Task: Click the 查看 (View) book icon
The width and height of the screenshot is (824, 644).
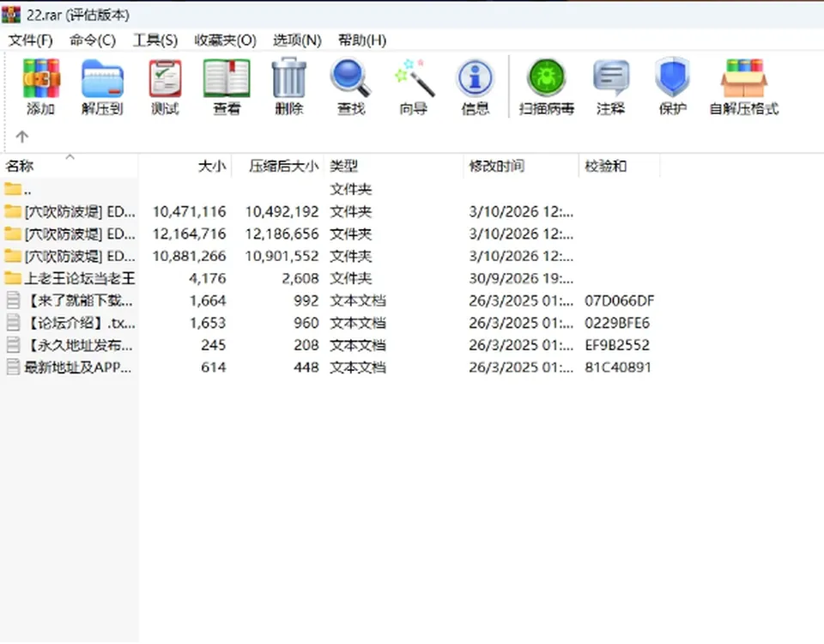Action: point(227,79)
